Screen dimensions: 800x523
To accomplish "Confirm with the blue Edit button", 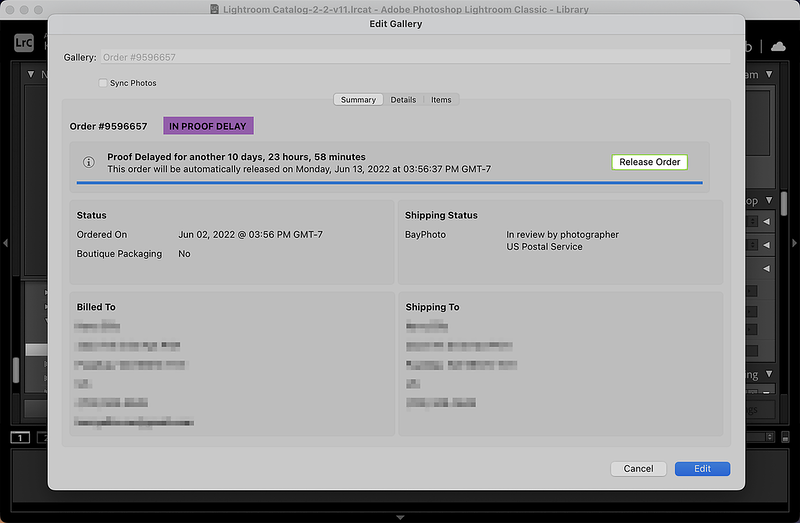I will click(x=702, y=468).
